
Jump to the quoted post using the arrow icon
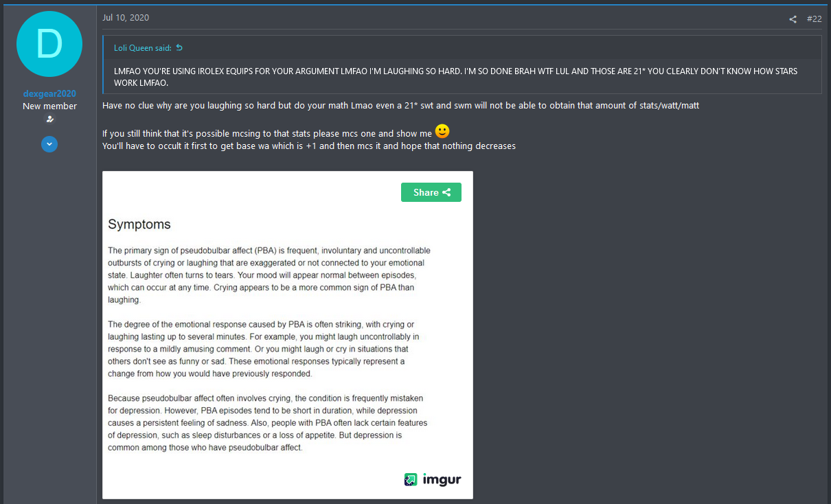(179, 48)
